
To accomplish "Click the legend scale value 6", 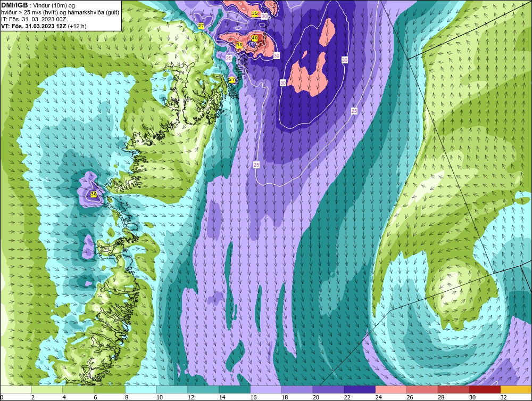I will [95, 397].
